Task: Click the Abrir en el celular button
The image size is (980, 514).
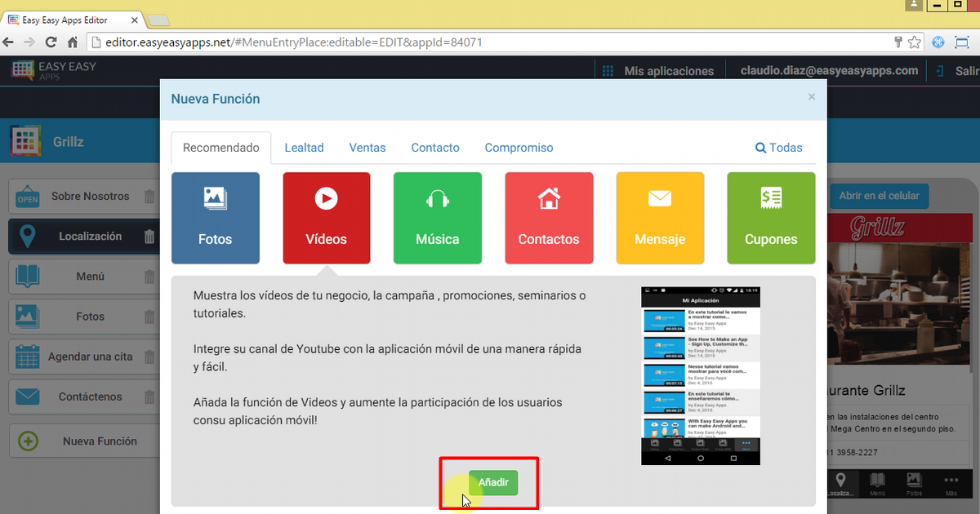Action: pos(879,196)
